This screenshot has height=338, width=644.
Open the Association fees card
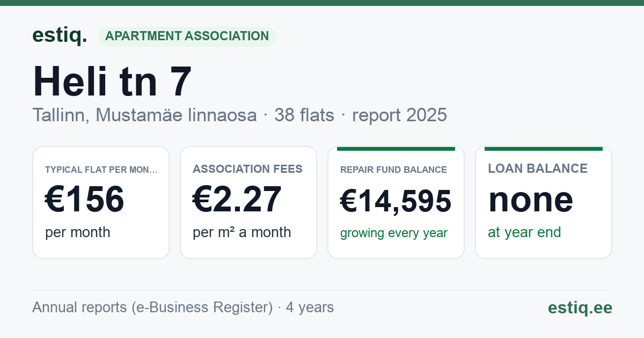pyautogui.click(x=248, y=202)
